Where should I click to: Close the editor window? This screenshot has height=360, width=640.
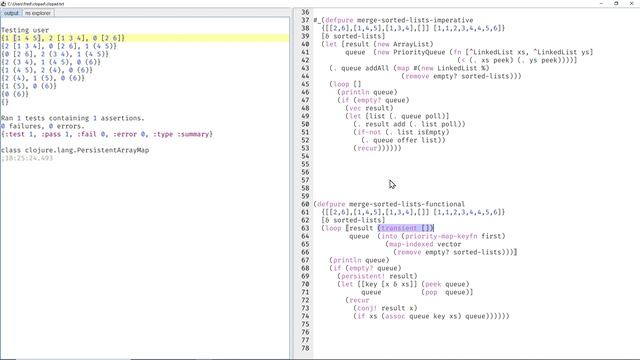pos(631,3)
